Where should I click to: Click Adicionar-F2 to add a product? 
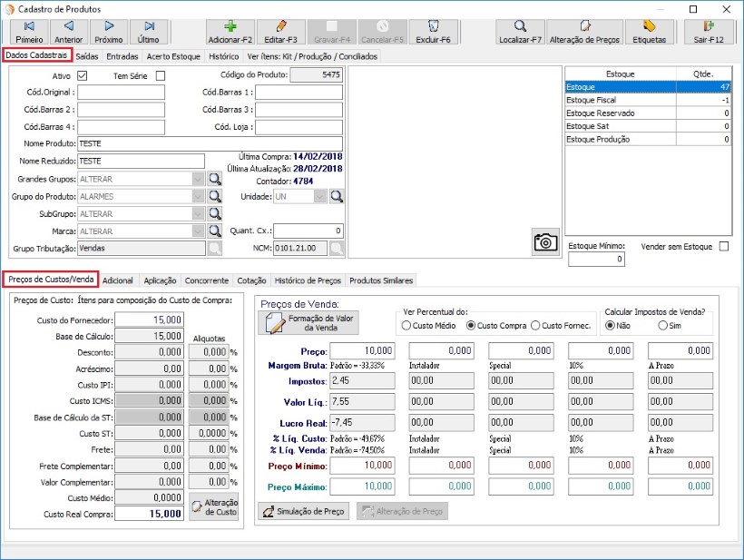230,32
